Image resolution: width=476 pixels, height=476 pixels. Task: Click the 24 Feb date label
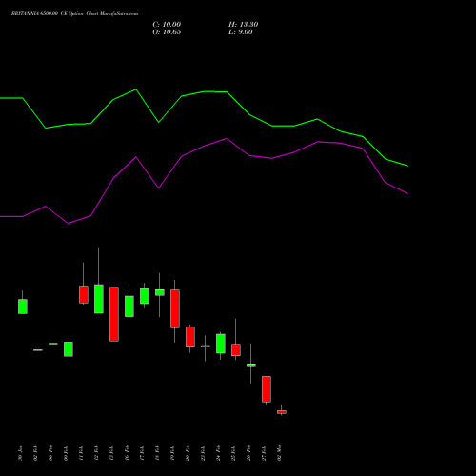218,453
